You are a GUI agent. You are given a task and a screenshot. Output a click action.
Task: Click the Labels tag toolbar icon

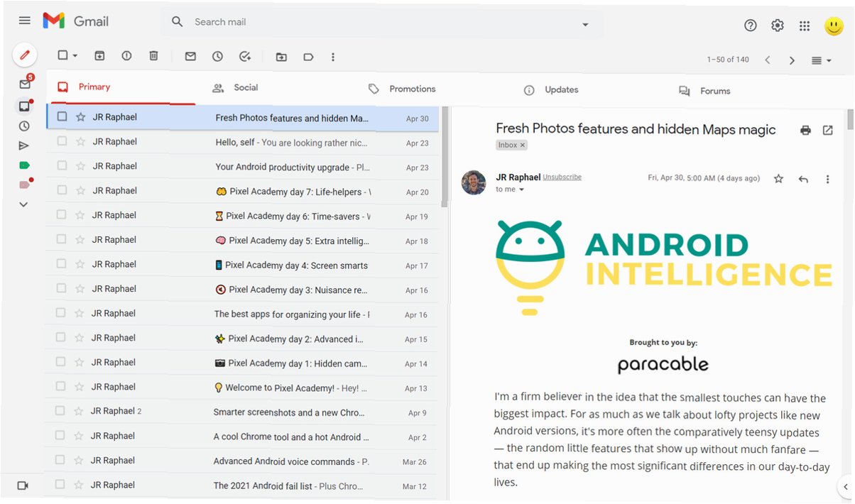tap(308, 57)
